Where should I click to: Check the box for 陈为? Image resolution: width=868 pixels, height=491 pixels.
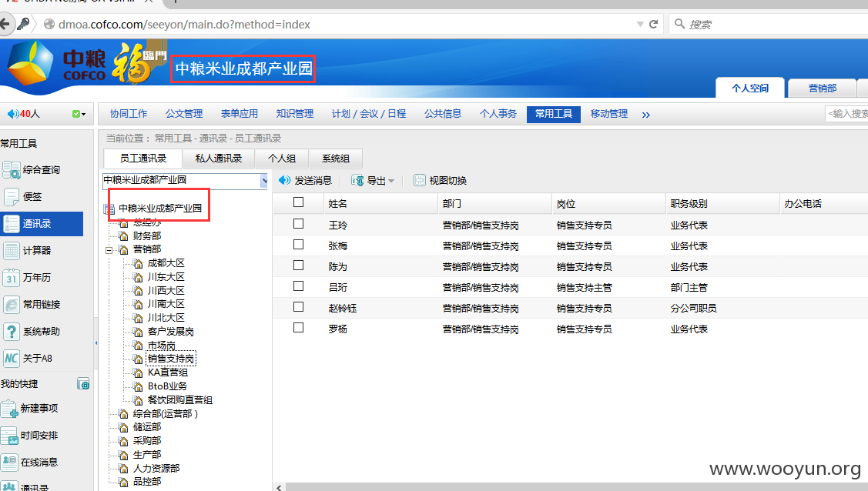[x=298, y=265]
